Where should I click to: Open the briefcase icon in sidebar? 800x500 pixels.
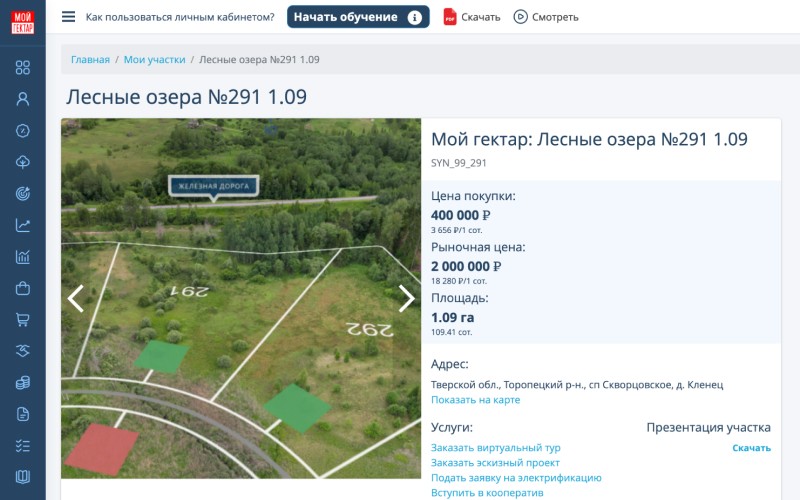click(22, 289)
